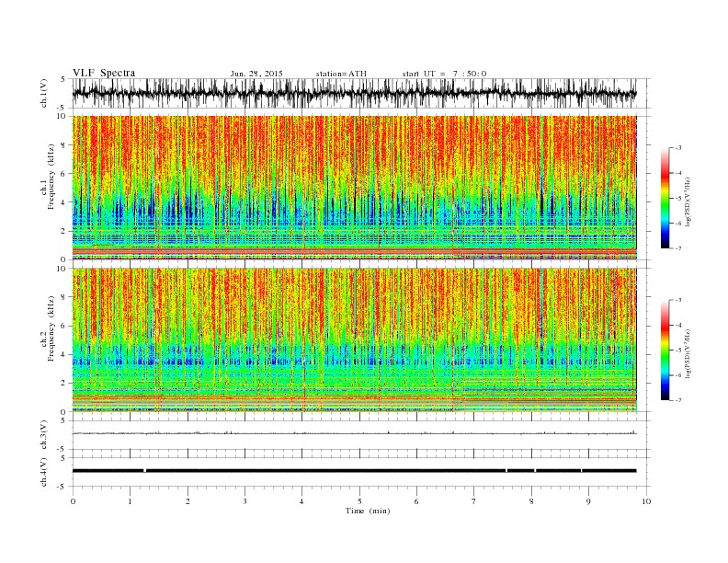Click the time axis tick label '5'
The image size is (728, 563).
pos(359,501)
